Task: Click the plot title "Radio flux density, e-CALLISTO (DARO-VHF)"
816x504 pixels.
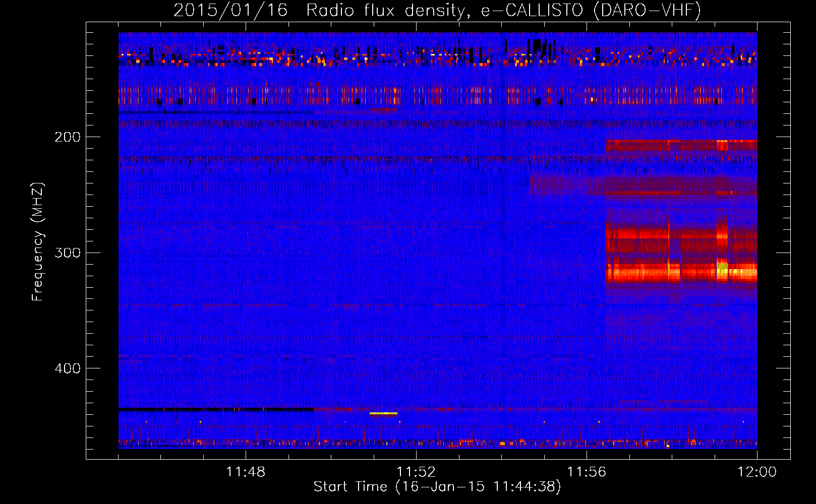Action: click(503, 10)
